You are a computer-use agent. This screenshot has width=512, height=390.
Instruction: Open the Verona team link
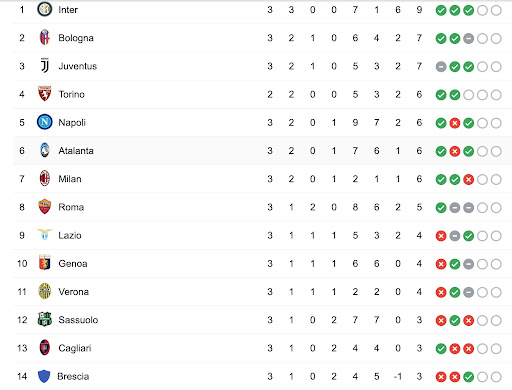click(x=73, y=292)
